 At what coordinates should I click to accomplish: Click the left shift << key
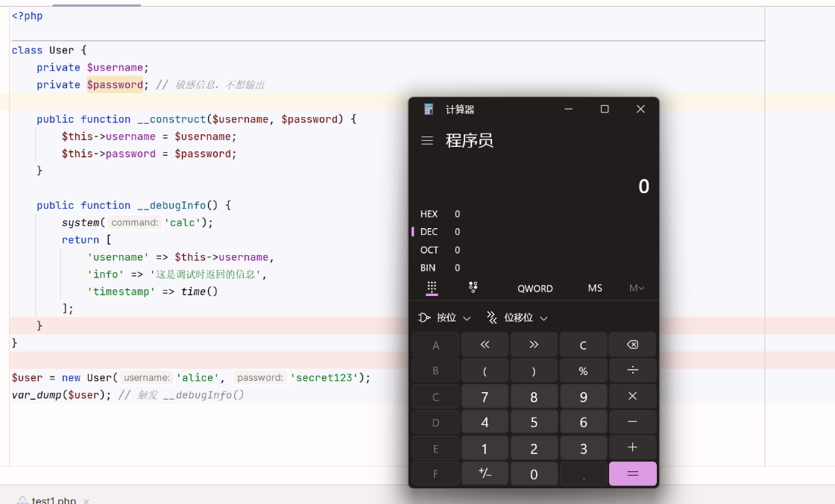(x=485, y=344)
